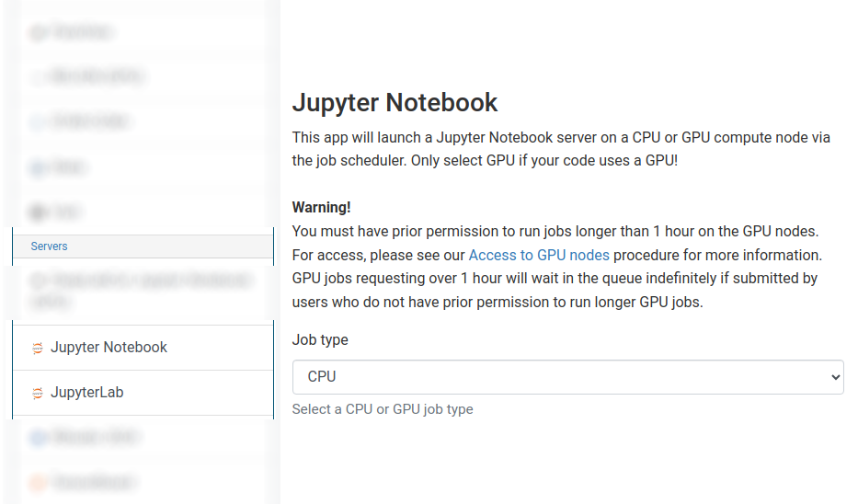Click the JupyterLab logo icon
The width and height of the screenshot is (858, 504).
click(x=38, y=393)
